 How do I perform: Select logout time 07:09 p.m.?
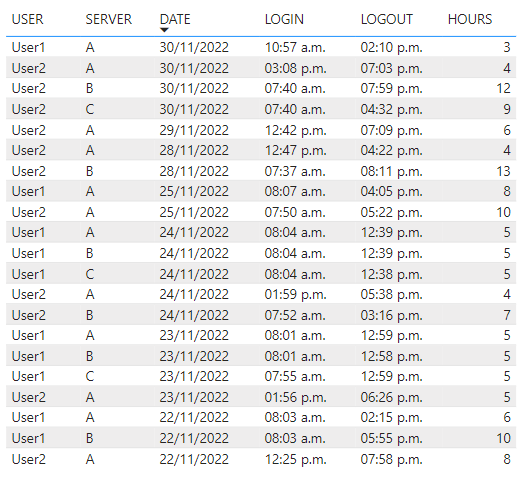pos(391,130)
